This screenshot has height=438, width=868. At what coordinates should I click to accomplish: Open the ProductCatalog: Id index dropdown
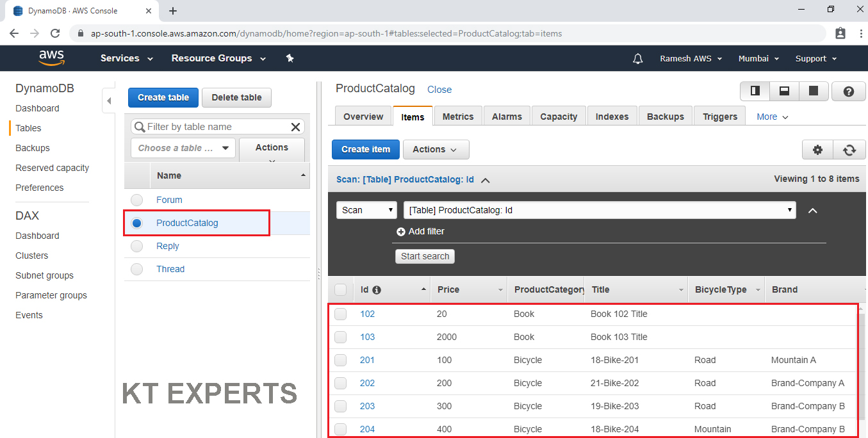click(x=600, y=210)
